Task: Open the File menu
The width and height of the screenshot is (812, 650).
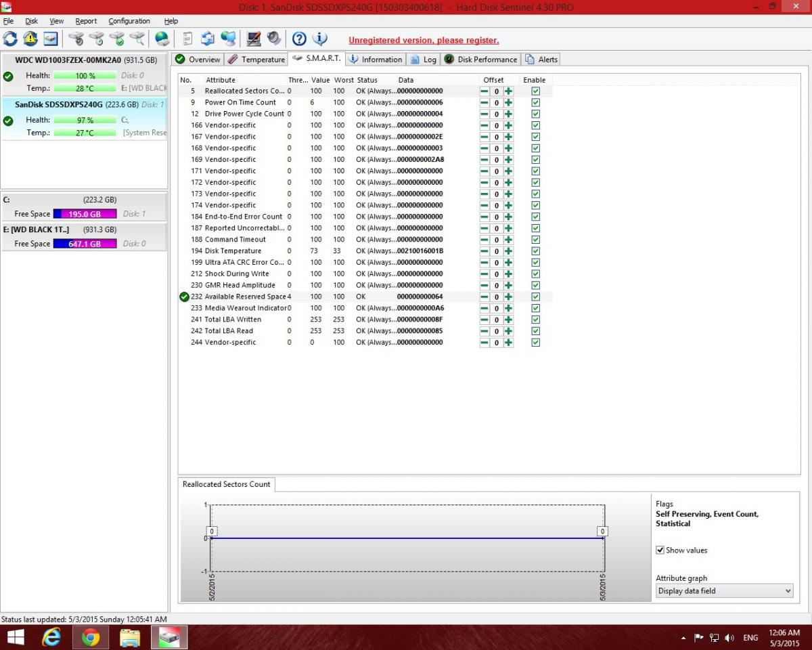Action: tap(8, 21)
